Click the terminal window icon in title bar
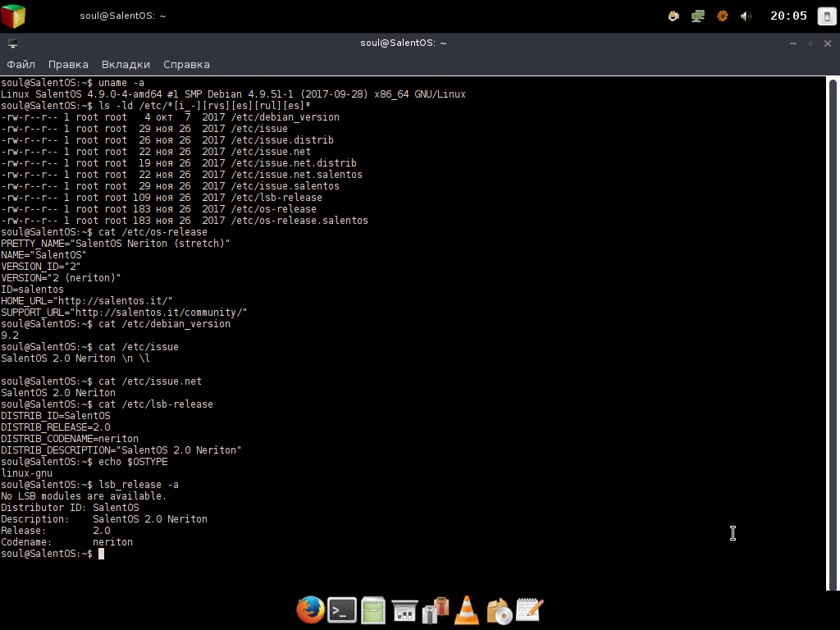 click(13, 43)
